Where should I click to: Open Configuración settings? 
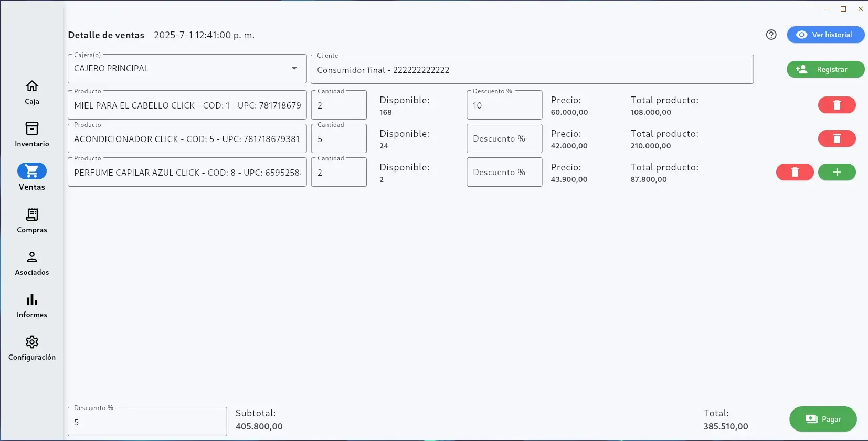[x=32, y=348]
